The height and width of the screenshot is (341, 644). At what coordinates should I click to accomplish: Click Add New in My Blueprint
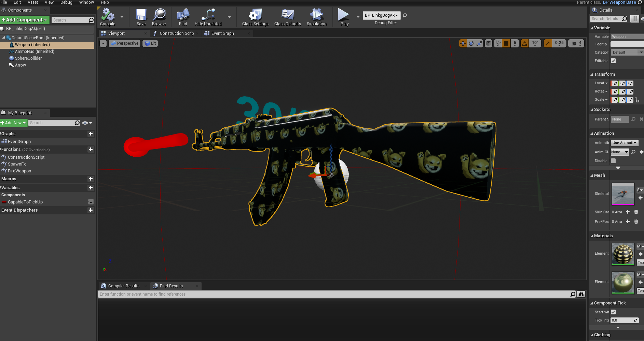click(14, 123)
